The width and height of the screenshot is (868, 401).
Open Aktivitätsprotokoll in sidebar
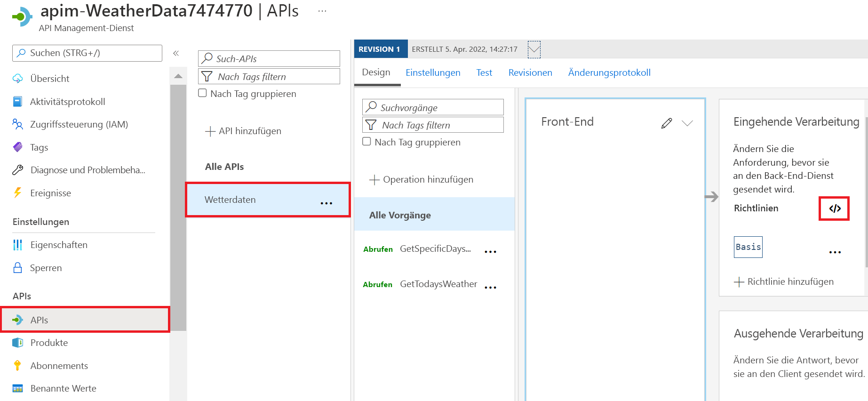(67, 102)
